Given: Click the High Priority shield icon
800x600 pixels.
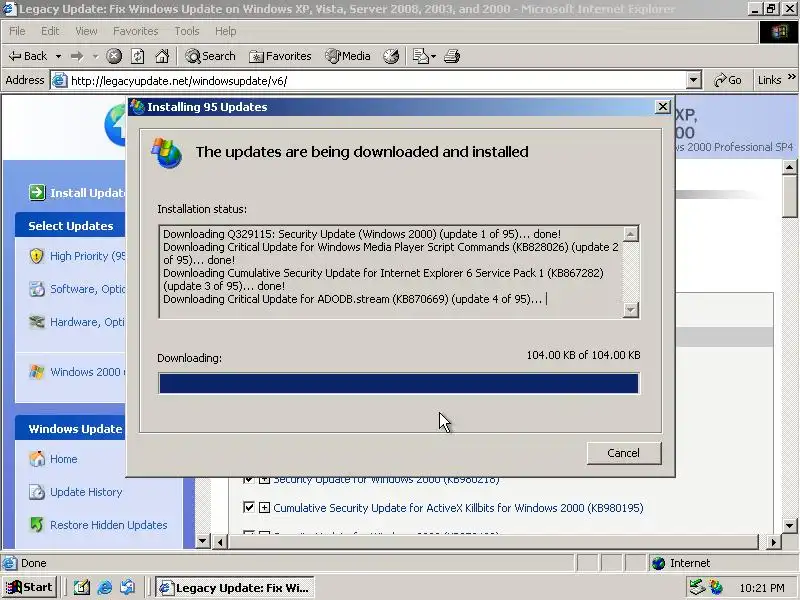Looking at the screenshot, I should (x=36, y=256).
